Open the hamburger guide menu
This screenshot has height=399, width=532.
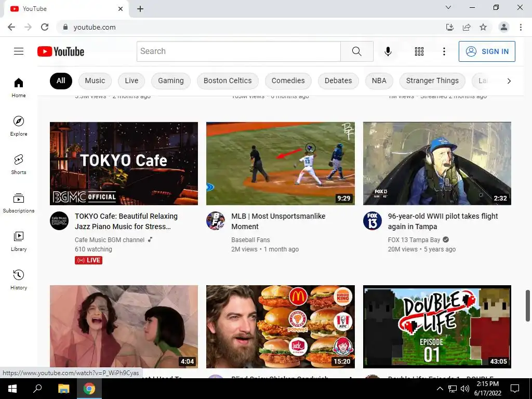[x=19, y=51]
